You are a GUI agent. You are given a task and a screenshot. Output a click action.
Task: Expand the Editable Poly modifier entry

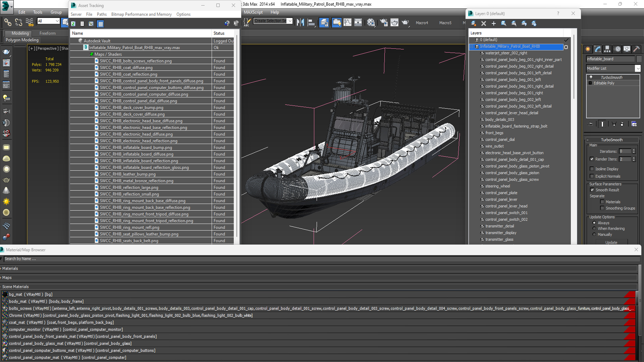point(590,83)
